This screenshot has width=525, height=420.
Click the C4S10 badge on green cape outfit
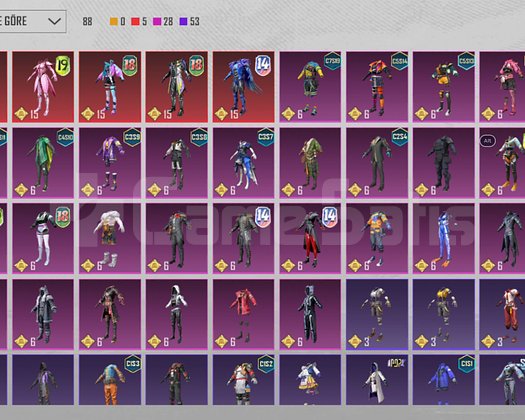(x=65, y=137)
